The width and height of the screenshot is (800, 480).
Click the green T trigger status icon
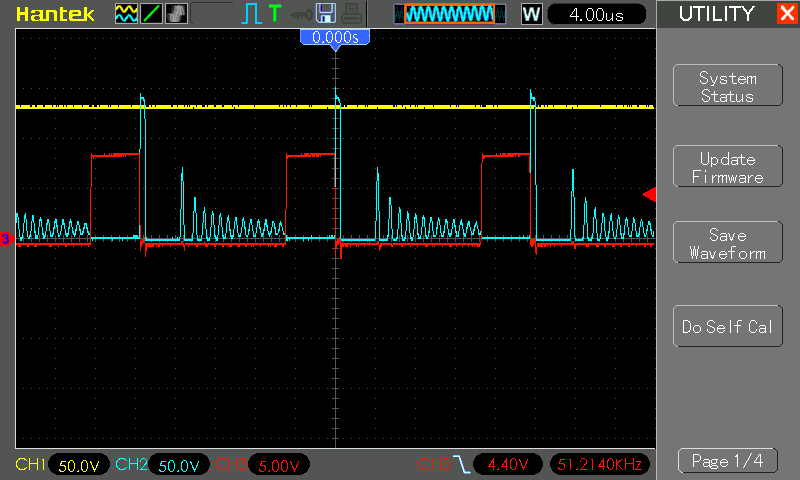(x=275, y=13)
